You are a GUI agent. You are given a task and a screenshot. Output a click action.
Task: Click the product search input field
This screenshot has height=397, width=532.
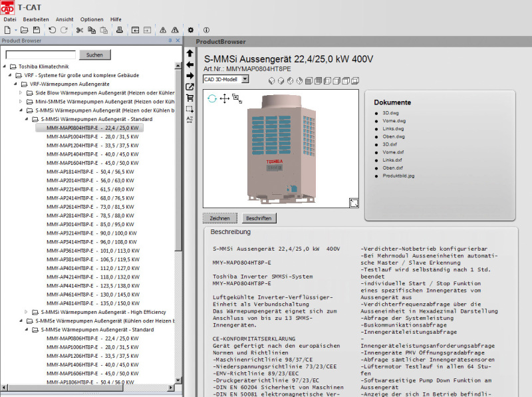(x=41, y=55)
